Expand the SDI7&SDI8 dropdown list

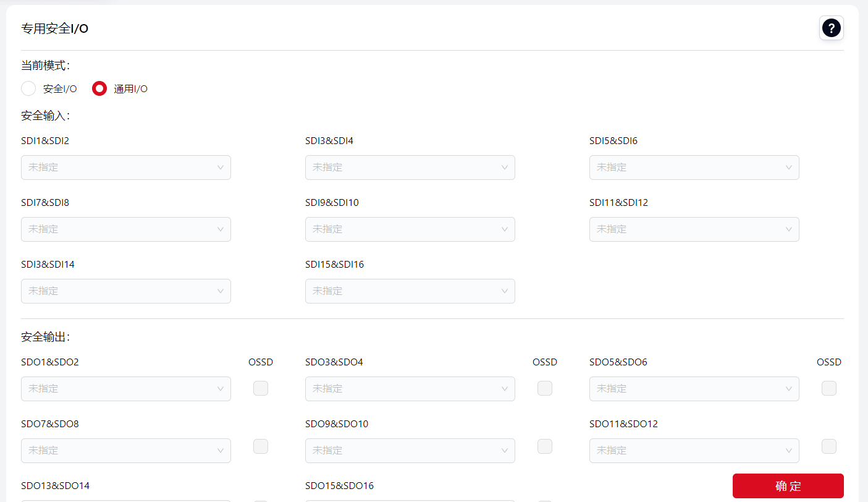[x=125, y=229]
